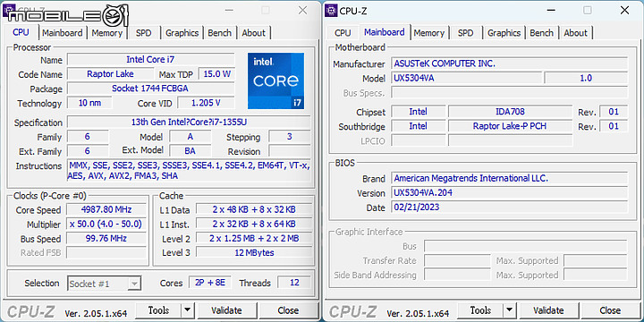Click the Intel Core i7 logo badge

click(276, 80)
